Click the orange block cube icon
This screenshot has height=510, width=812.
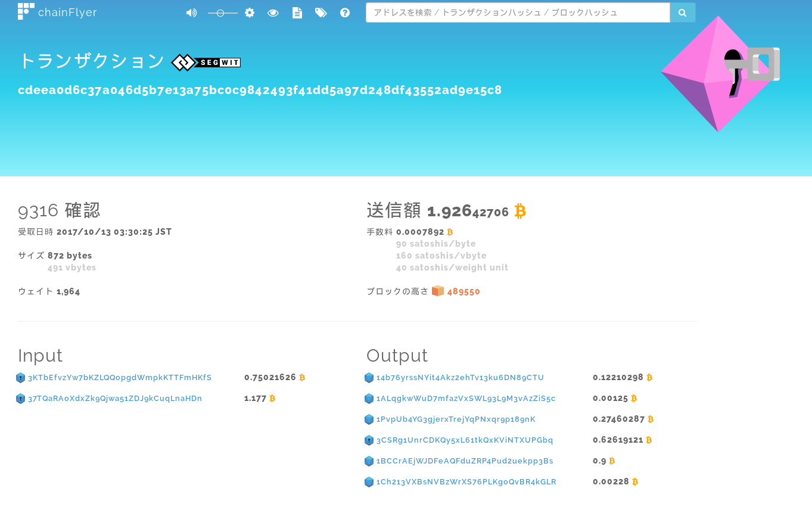(438, 291)
